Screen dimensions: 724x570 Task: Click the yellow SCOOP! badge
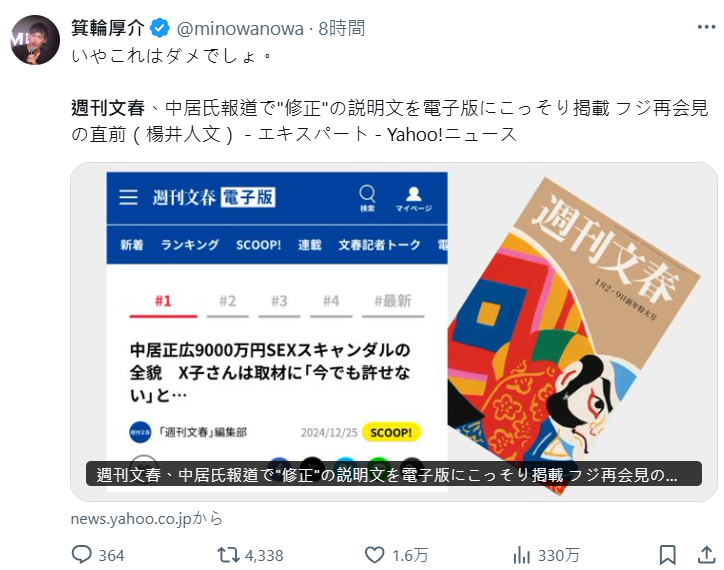(391, 432)
